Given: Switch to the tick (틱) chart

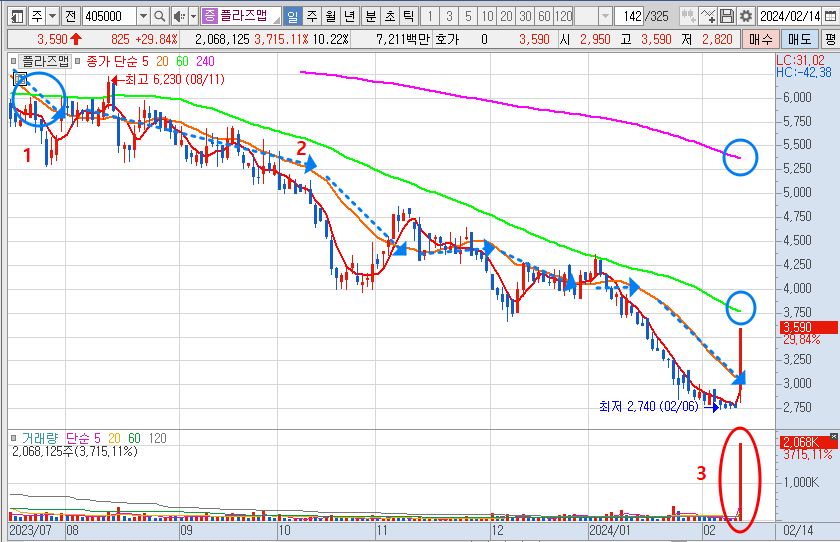Looking at the screenshot, I should click(408, 17).
